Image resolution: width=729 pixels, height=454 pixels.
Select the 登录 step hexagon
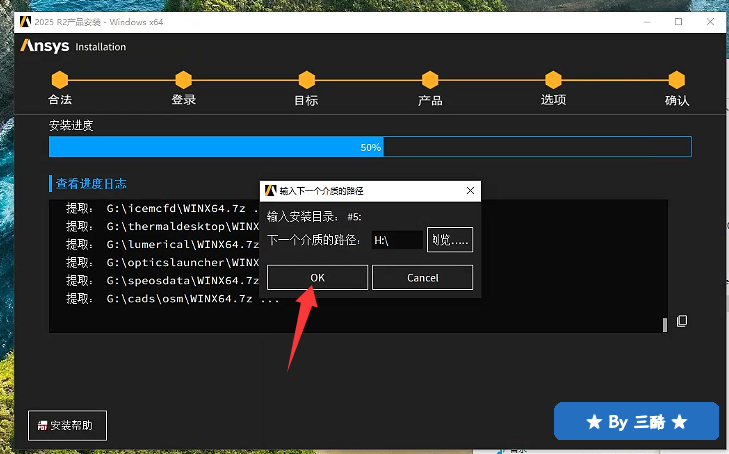[183, 80]
